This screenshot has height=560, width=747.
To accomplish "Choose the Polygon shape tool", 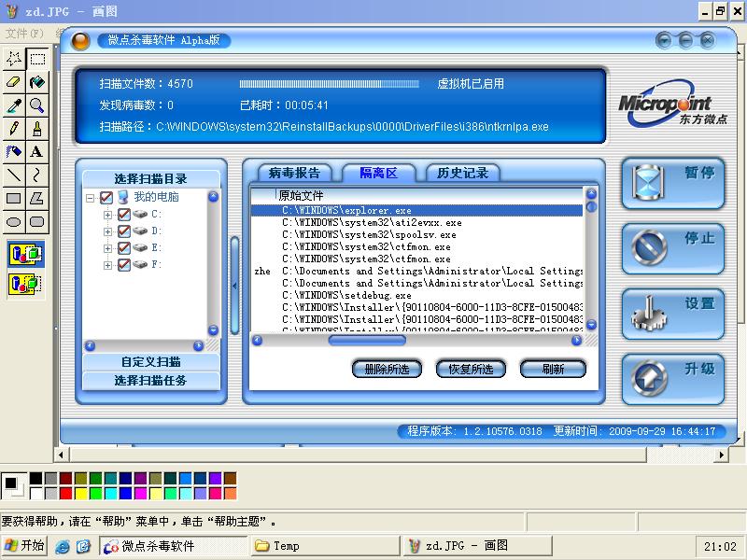I will pyautogui.click(x=37, y=199).
